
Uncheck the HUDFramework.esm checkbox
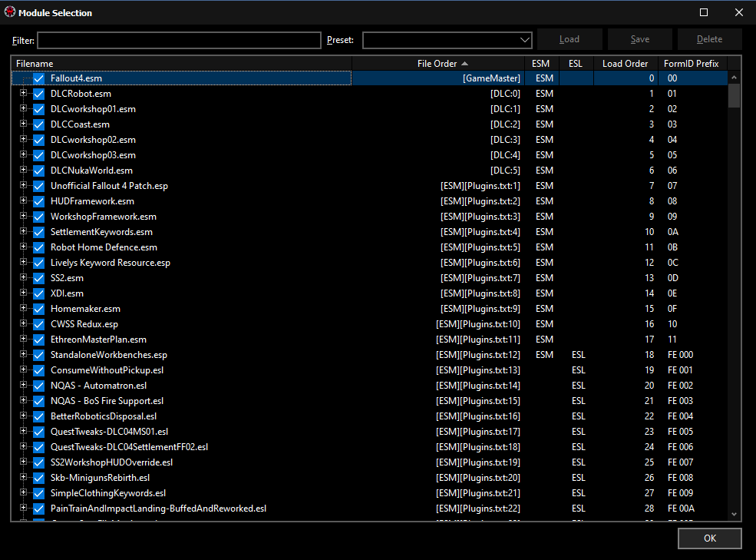click(38, 201)
